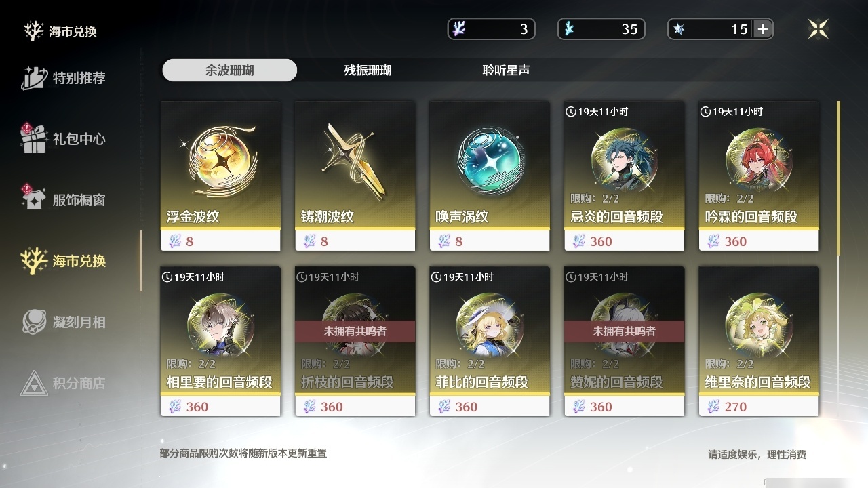This screenshot has height=488, width=868.
Task: Select 维里奈的回音频段 for 270
Action: (x=759, y=342)
